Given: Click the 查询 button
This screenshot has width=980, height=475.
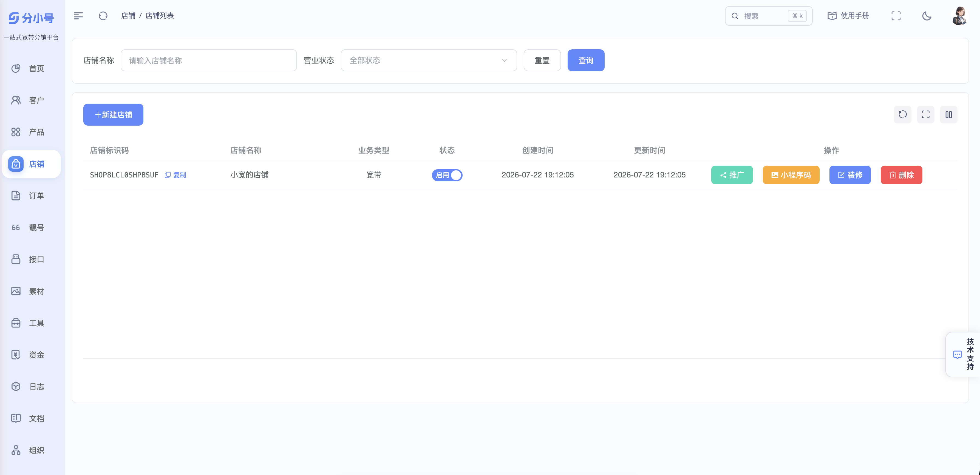Looking at the screenshot, I should (x=586, y=60).
